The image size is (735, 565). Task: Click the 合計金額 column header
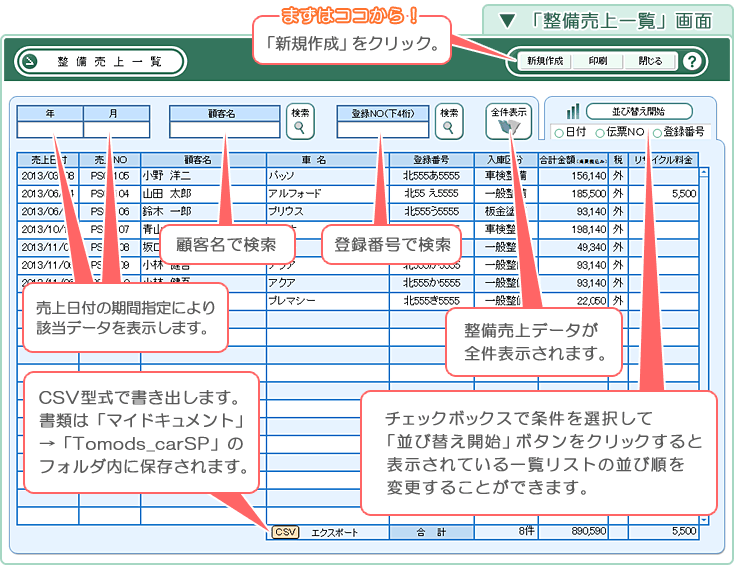[x=573, y=160]
